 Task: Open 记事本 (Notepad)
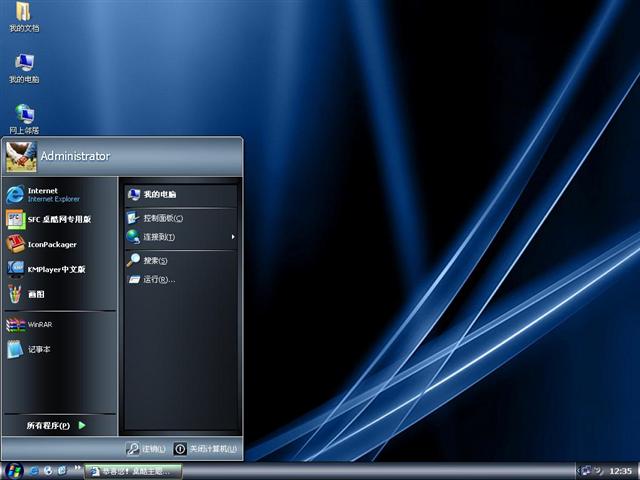(38, 349)
